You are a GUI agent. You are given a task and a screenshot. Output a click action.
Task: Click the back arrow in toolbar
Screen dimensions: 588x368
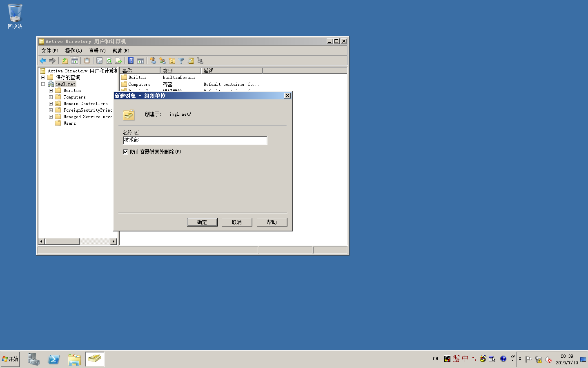tap(43, 61)
